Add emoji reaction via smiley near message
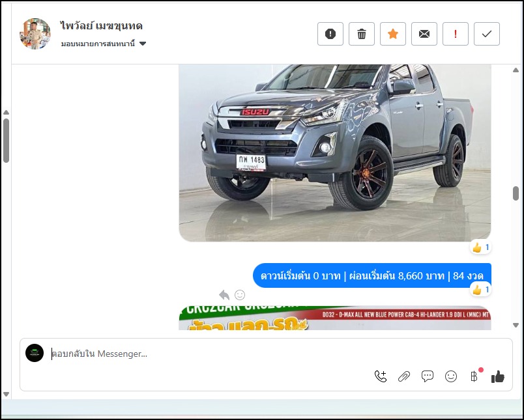This screenshot has height=420, width=524. [240, 295]
